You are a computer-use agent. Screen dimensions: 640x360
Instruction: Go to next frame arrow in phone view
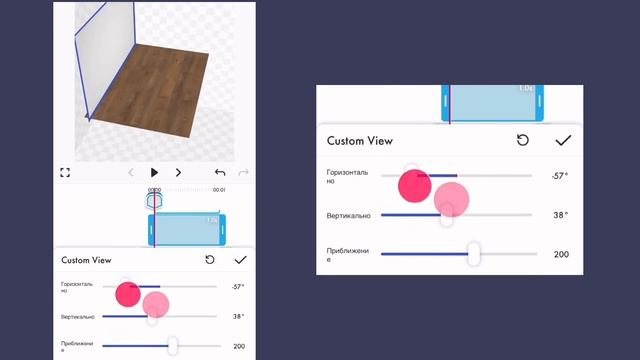178,173
